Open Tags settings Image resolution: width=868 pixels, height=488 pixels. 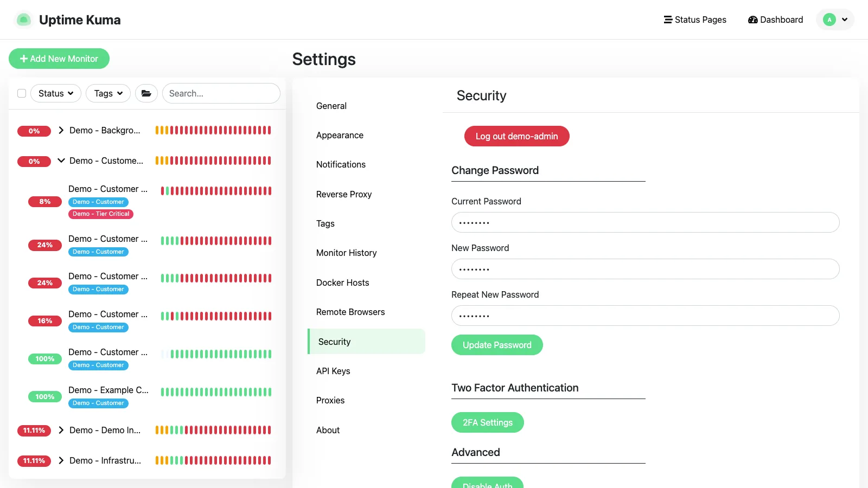(366, 223)
